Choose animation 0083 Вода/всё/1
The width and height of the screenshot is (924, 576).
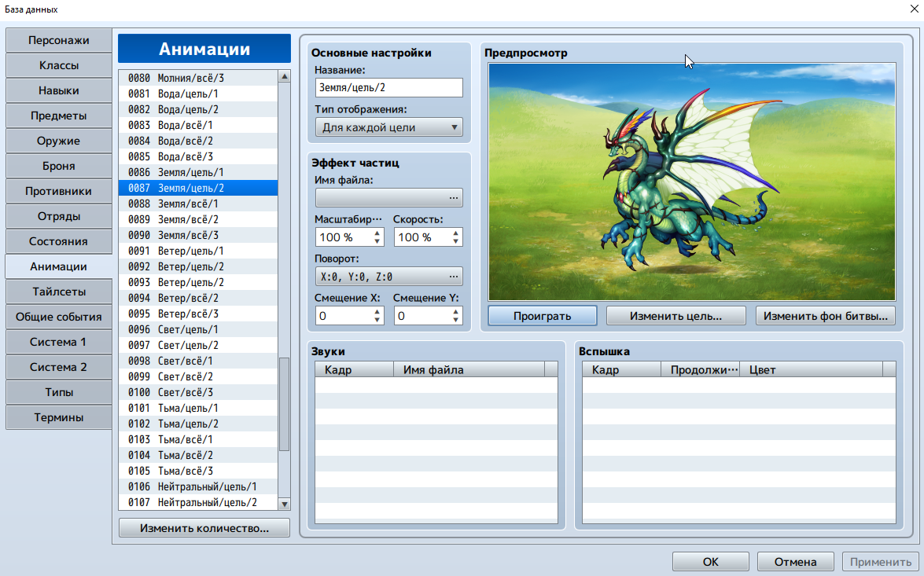[198, 125]
